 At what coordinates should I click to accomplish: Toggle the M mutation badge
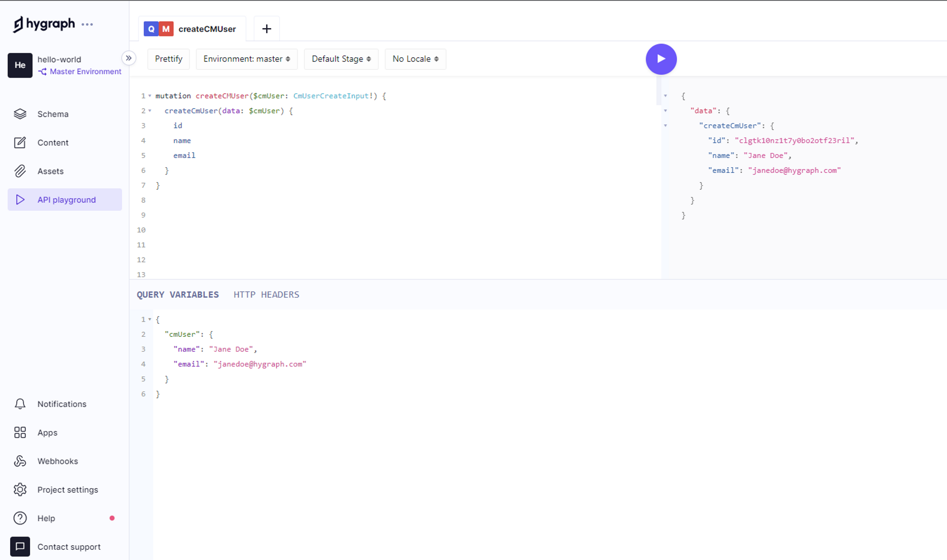coord(166,29)
